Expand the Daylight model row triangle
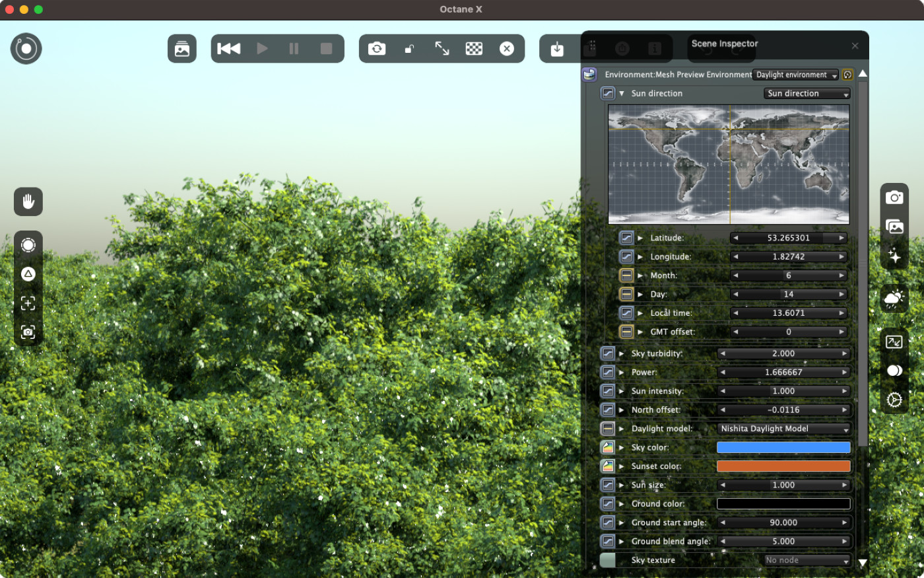924x578 pixels. click(x=621, y=429)
